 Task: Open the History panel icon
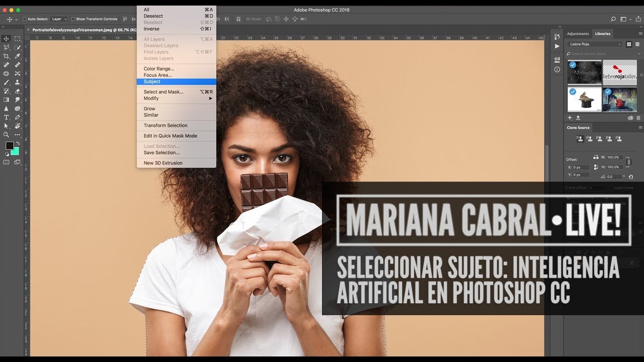click(557, 37)
